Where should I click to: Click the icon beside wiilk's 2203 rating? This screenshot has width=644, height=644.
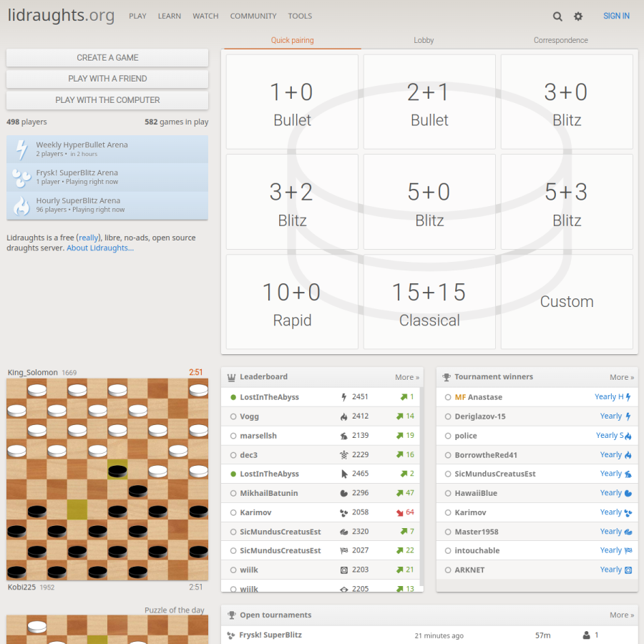click(x=343, y=570)
